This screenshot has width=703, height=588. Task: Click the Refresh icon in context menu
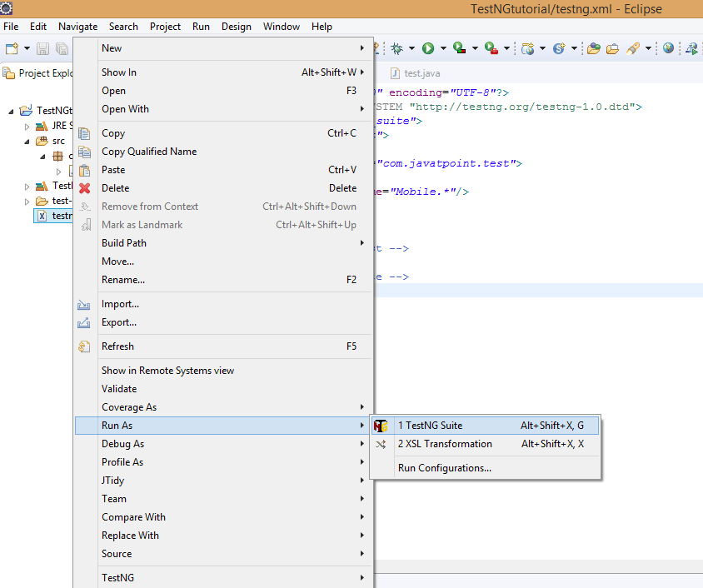pyautogui.click(x=84, y=346)
